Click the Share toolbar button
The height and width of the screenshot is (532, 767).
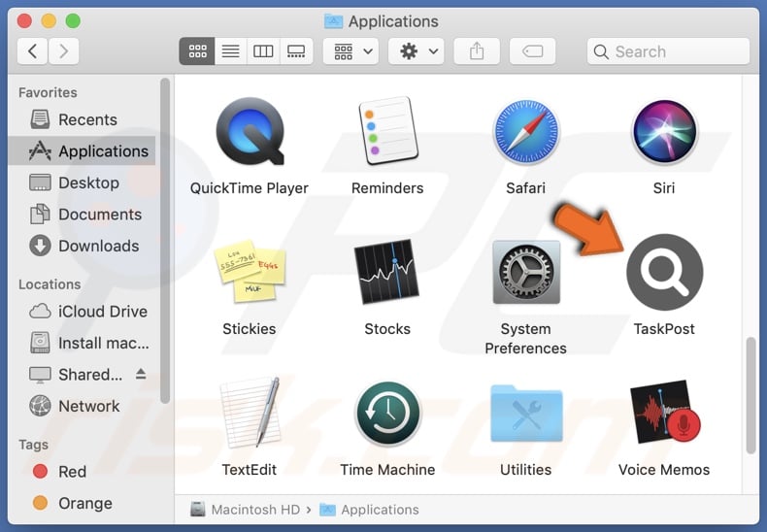[477, 50]
